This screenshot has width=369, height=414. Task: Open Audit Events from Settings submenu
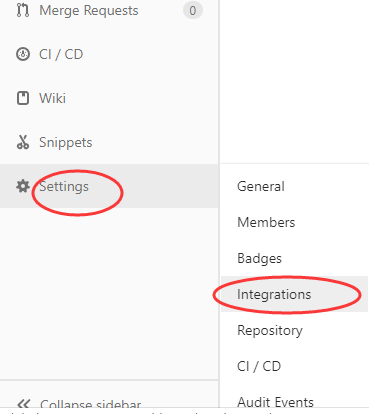pos(275,402)
